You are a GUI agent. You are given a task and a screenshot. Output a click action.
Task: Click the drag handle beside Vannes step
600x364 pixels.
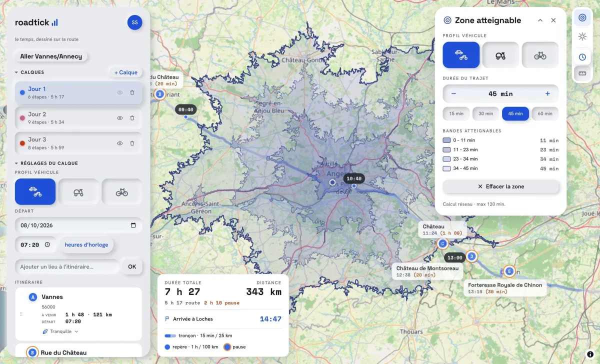[21, 314]
